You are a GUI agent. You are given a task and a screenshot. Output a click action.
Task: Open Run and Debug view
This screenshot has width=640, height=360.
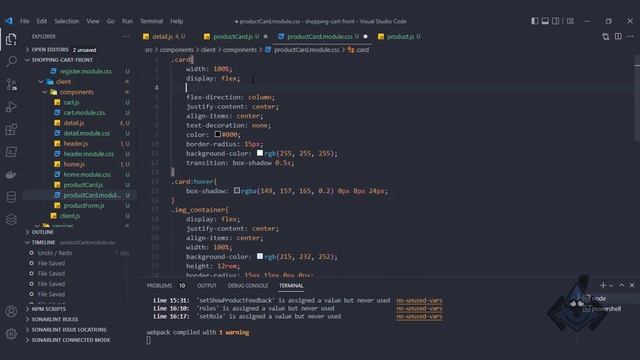point(11,107)
